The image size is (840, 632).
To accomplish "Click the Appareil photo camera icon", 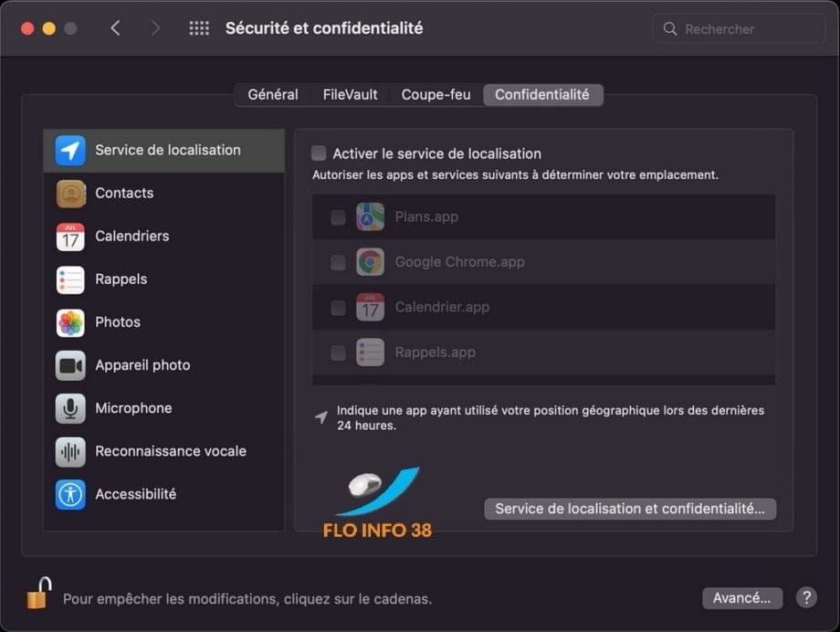I will tap(70, 365).
